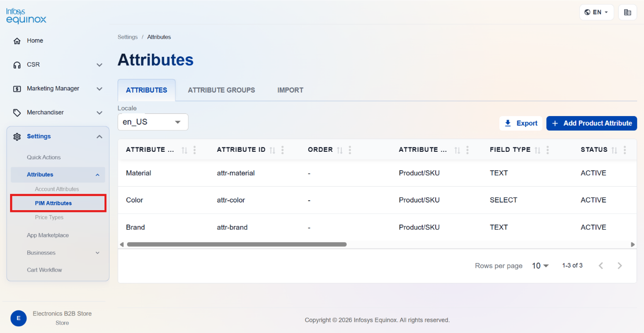Expand the Businesses submenu chevron

coord(97,253)
